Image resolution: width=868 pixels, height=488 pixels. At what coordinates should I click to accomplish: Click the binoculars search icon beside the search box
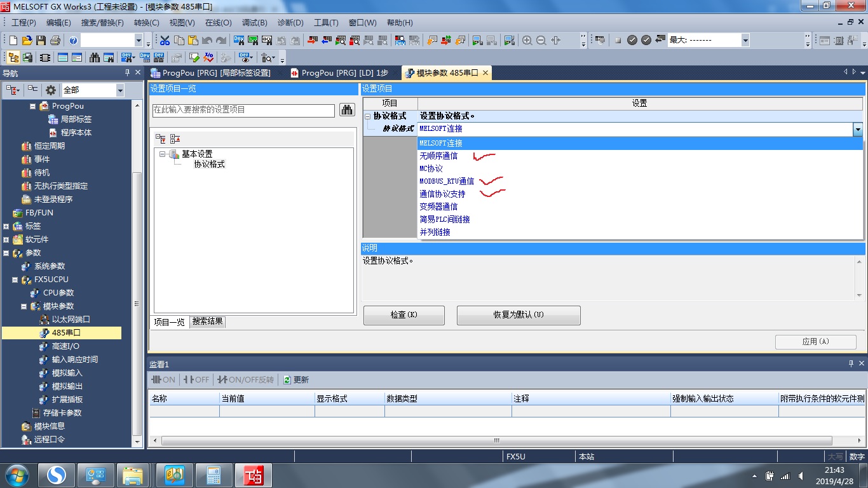pyautogui.click(x=346, y=110)
